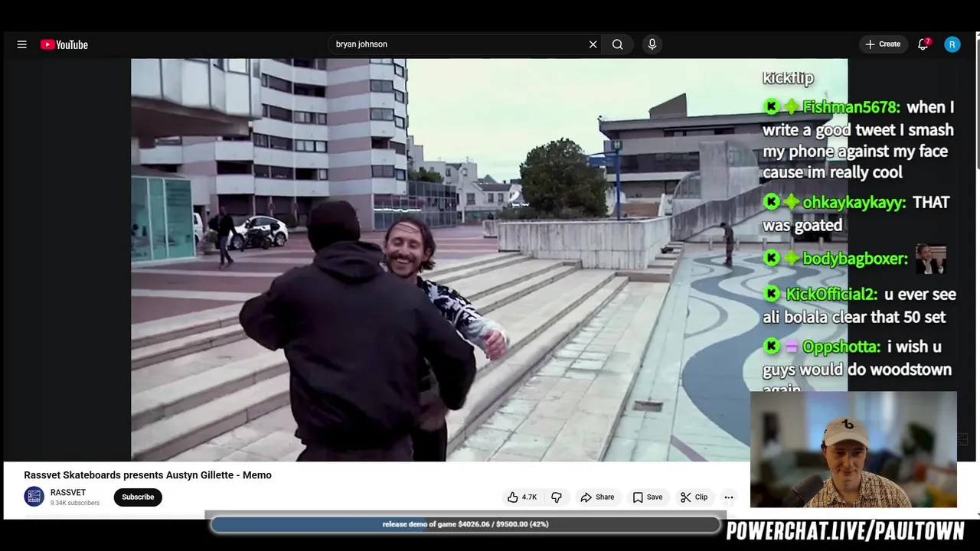
Task: Click POWERCHAT.LIVE/PAULTOWN text
Action: [x=845, y=531]
